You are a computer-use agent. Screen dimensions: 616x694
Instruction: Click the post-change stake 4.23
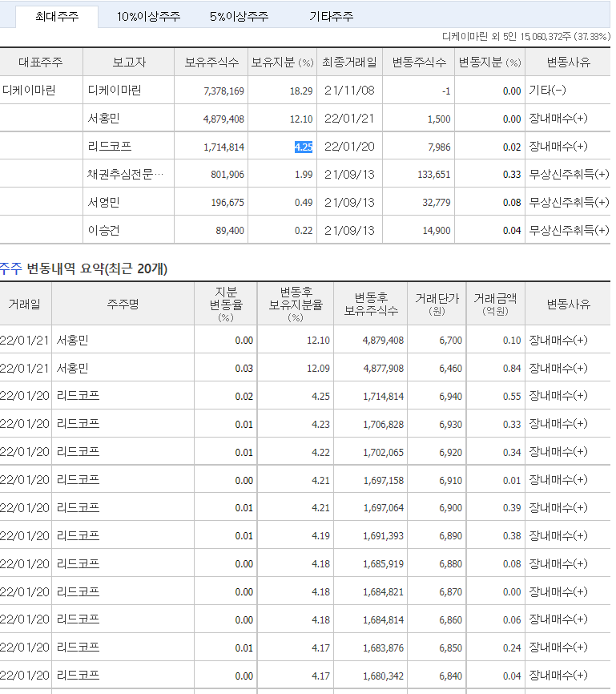321,425
